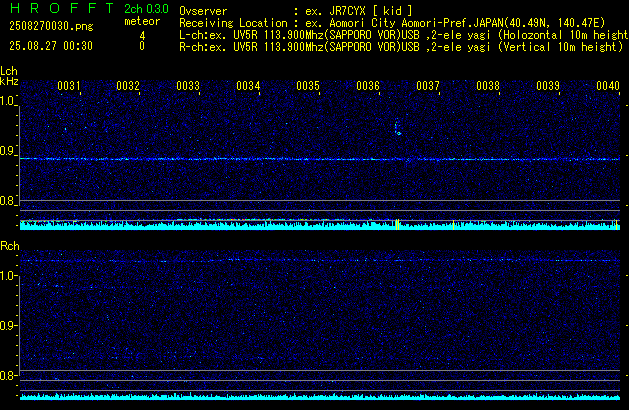
Task: Select the 'L-ch:ex. UV5R 113.900Mhz' description line
Action: 404,35
